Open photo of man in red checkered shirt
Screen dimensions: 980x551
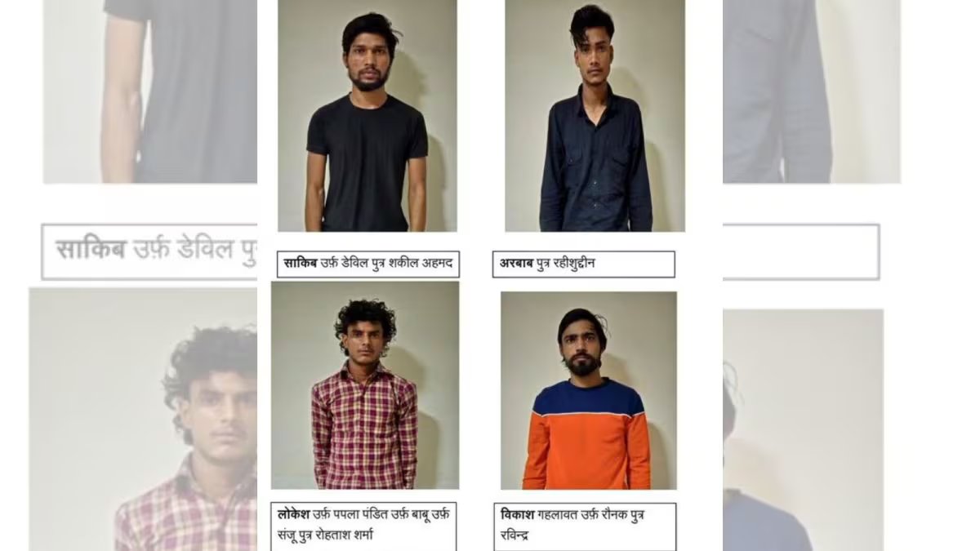point(365,385)
